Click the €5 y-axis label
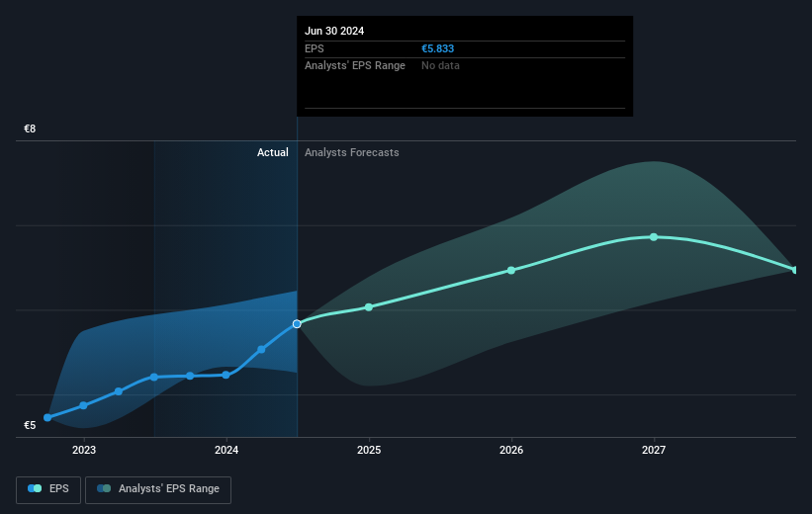 [30, 425]
